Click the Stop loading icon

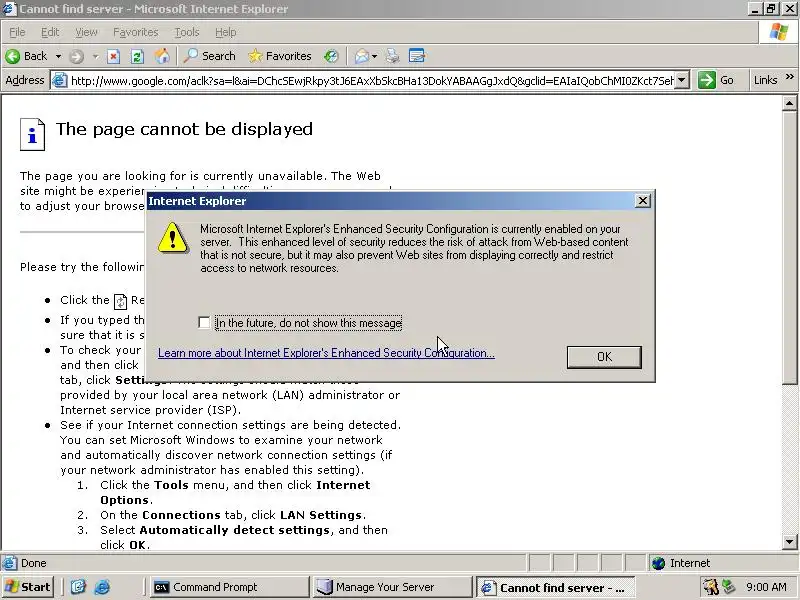pyautogui.click(x=113, y=56)
